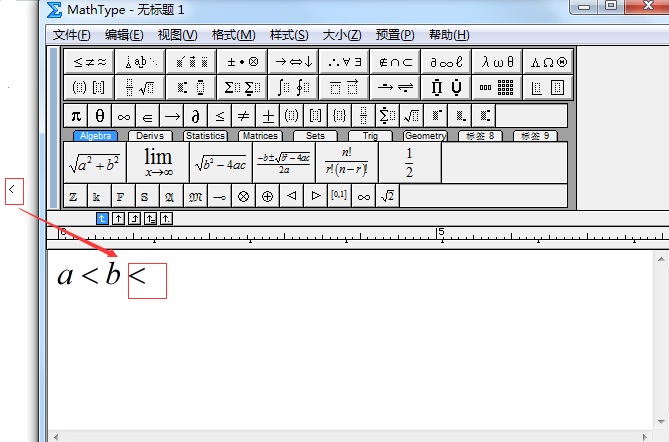
Task: Switch to the Matrices tab
Action: [260, 136]
